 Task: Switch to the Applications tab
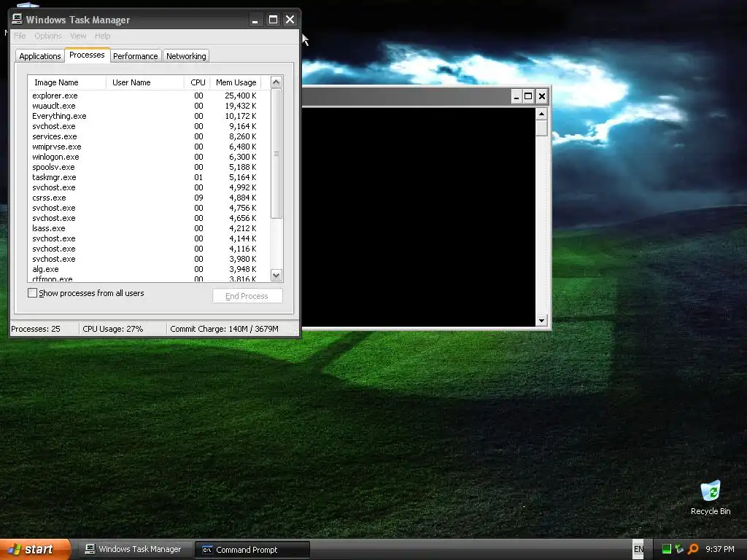point(40,55)
